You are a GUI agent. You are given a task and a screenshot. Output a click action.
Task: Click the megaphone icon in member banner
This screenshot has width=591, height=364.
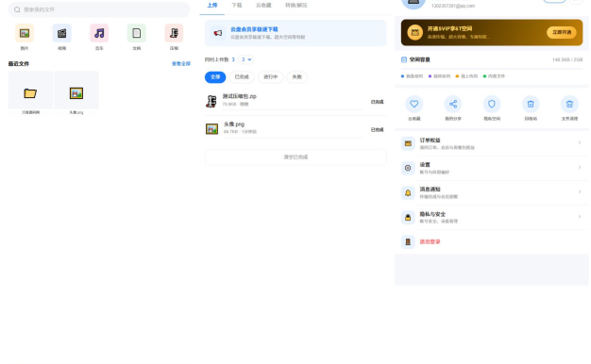point(218,33)
